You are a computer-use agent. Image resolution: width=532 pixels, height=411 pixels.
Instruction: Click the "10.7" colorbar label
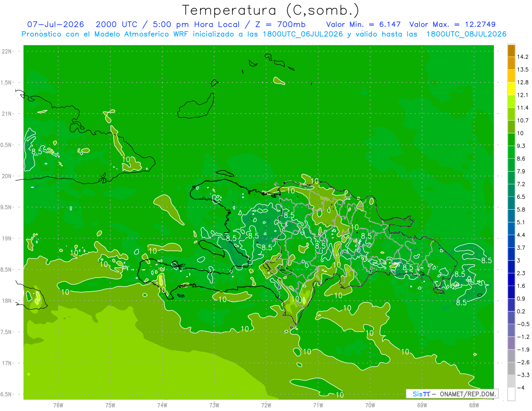click(523, 120)
